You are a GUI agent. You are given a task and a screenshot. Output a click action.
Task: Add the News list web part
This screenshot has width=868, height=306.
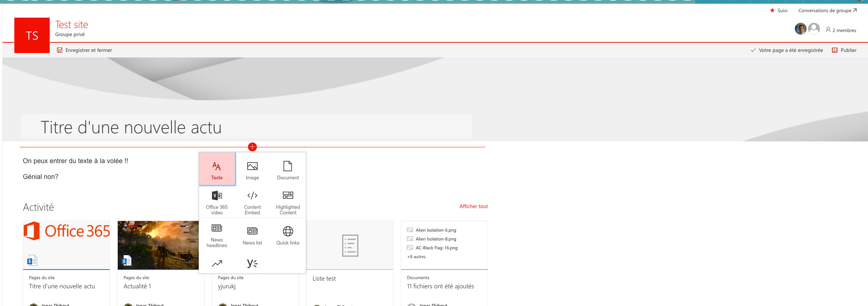(252, 235)
